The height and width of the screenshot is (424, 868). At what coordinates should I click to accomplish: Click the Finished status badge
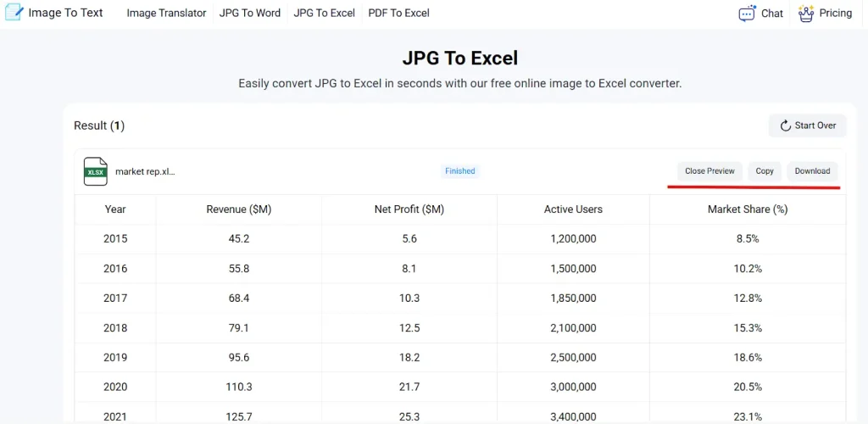point(460,171)
